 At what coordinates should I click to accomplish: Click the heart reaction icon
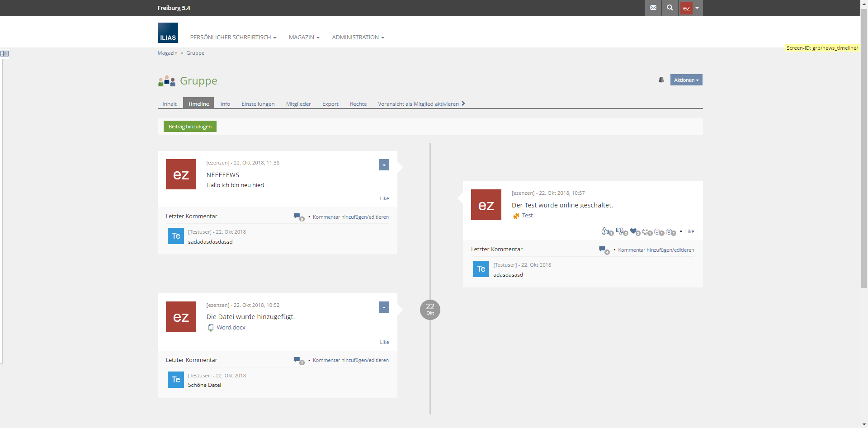pos(633,231)
